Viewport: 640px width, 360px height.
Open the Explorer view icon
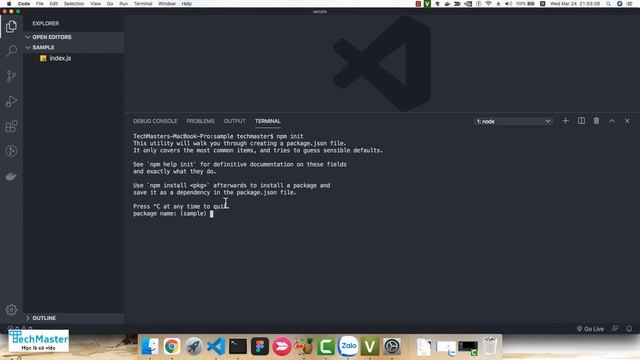11,27
